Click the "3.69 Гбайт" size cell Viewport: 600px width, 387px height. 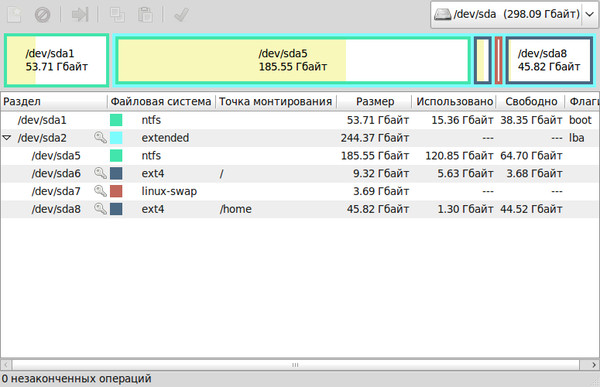pyautogui.click(x=381, y=191)
